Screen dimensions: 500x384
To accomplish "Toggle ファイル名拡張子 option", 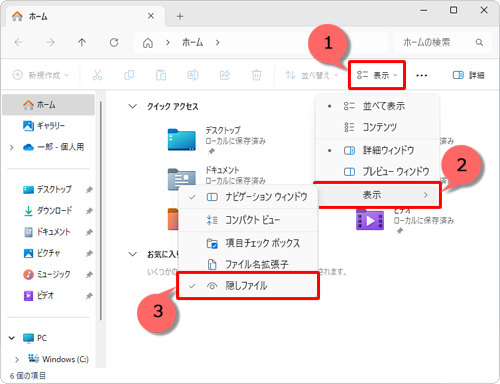I will coord(248,264).
